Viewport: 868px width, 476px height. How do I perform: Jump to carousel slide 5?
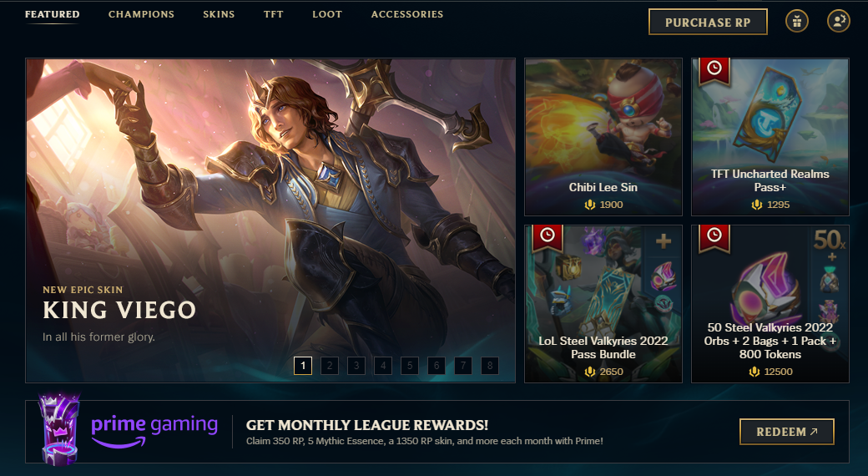tap(410, 366)
